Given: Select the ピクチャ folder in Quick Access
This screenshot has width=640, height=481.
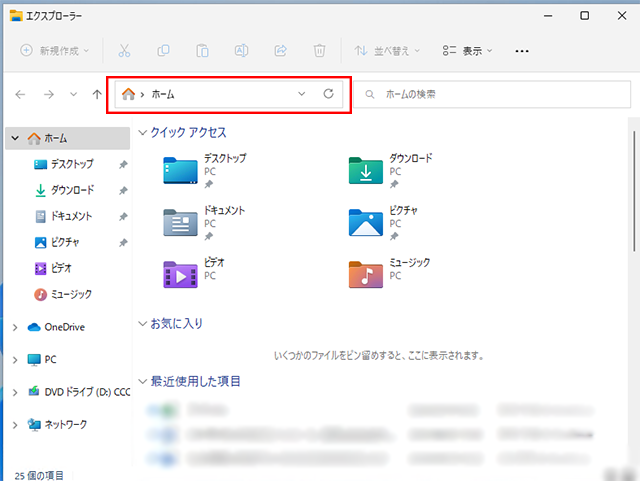Looking at the screenshot, I should point(384,223).
